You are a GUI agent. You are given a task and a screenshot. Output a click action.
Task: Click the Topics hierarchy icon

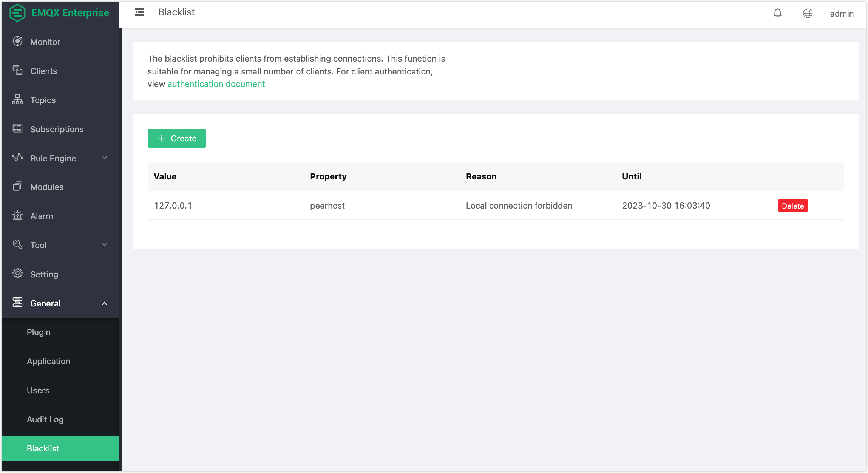17,100
